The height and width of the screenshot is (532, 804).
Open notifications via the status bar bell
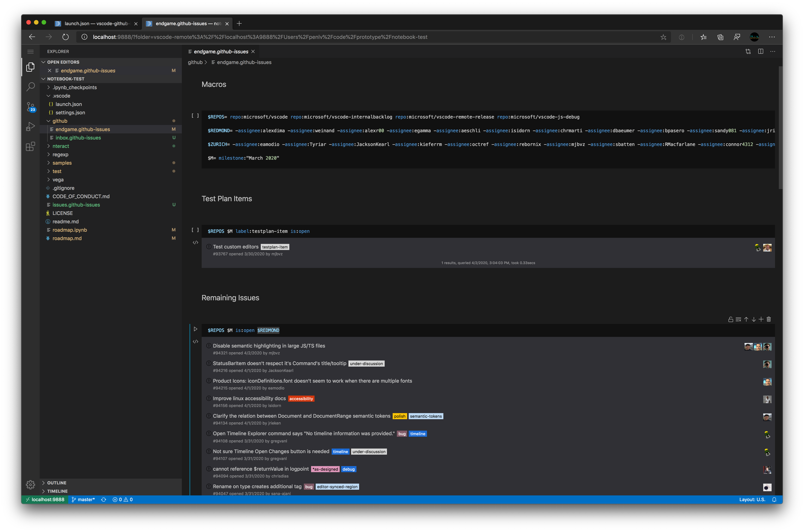point(774,499)
